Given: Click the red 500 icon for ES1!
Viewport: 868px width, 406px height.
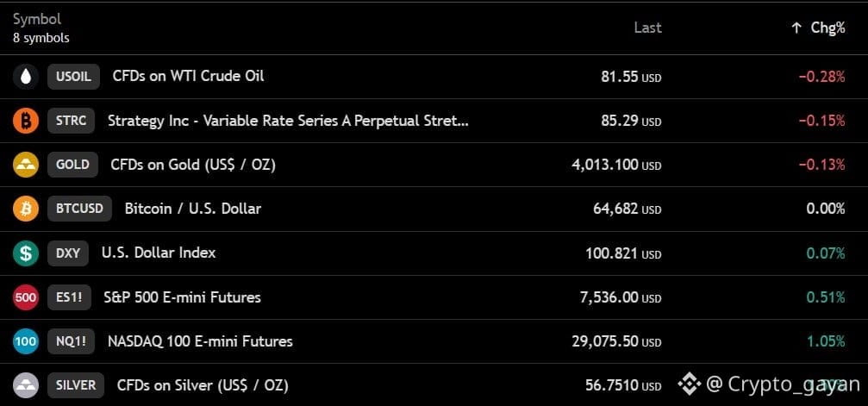Looking at the screenshot, I should (26, 297).
